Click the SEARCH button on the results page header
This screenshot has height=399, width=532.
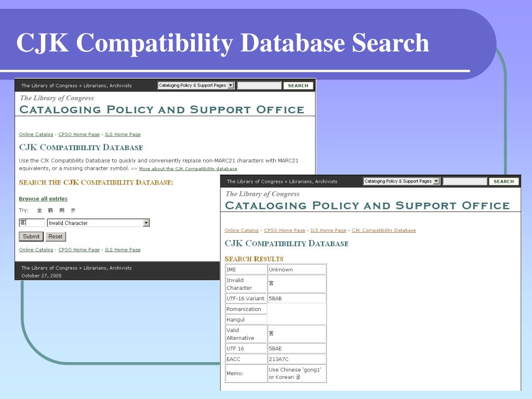coord(504,181)
